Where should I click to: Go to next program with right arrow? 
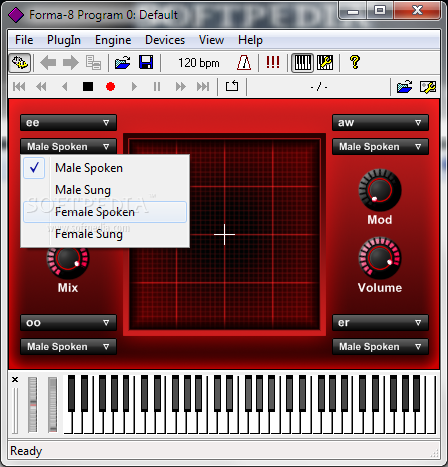(70, 63)
